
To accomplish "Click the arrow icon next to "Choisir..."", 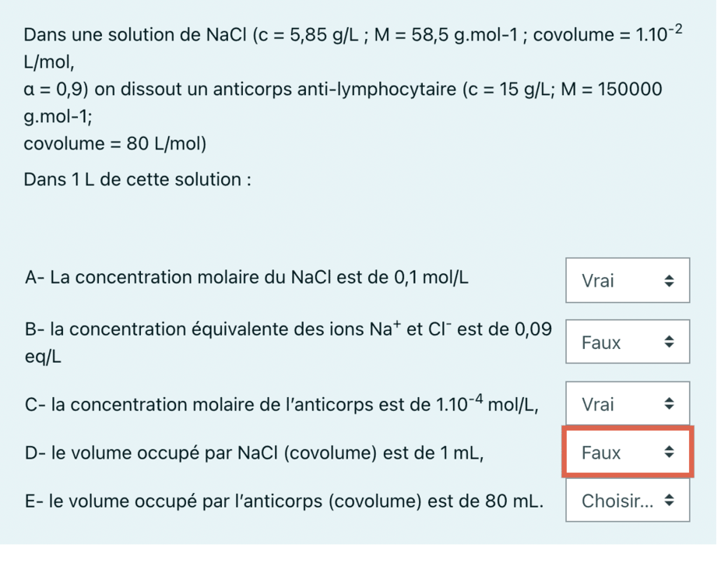I will tap(668, 501).
